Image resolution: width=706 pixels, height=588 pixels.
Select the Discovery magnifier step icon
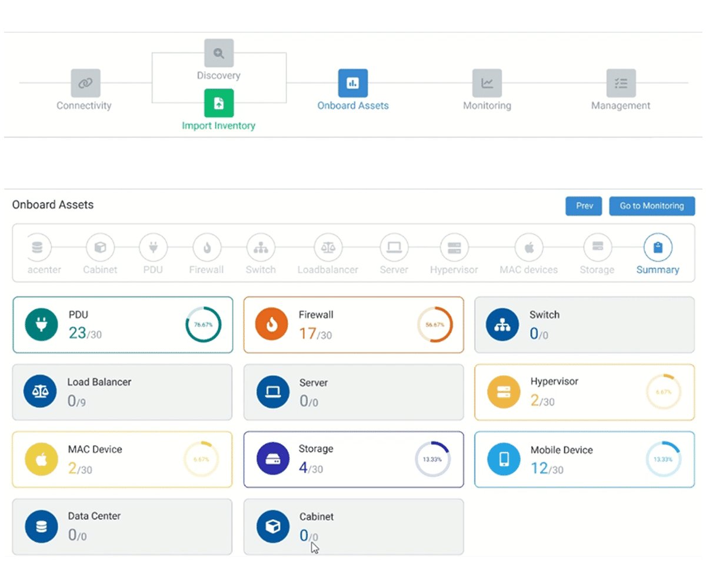coord(219,54)
